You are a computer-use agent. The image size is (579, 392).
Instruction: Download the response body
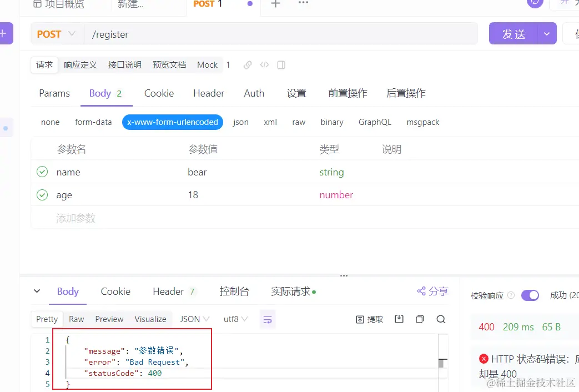[399, 319]
